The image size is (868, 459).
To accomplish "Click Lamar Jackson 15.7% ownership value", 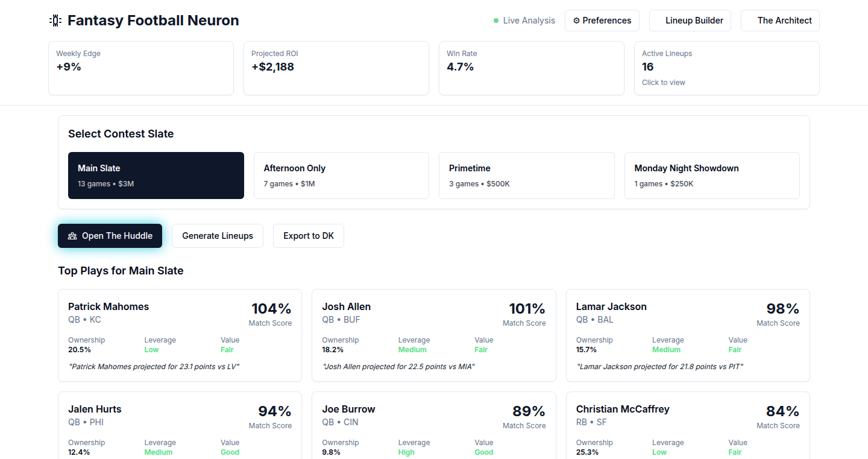I will point(587,350).
